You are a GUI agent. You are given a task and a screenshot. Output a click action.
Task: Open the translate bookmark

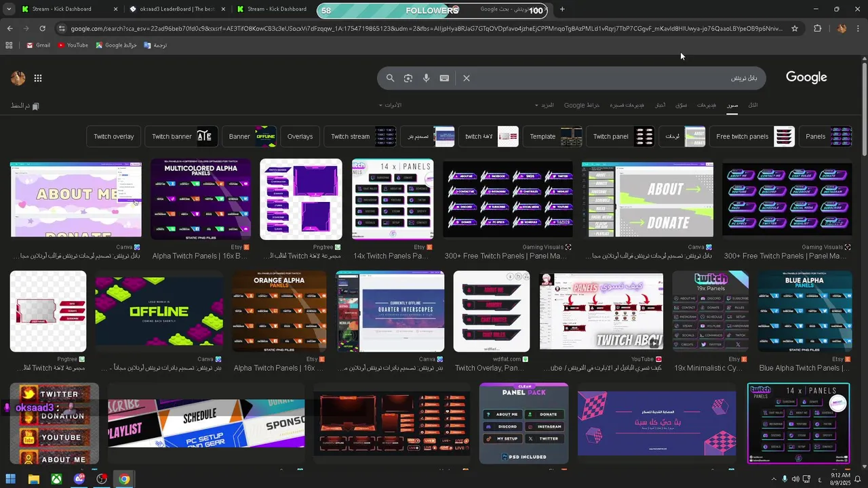point(155,45)
